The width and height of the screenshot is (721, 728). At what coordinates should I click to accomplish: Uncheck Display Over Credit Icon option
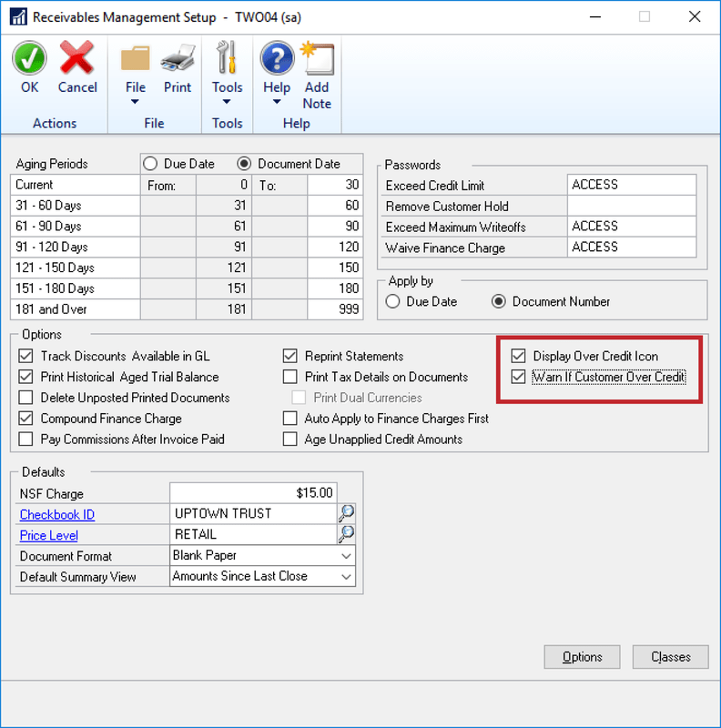[519, 356]
